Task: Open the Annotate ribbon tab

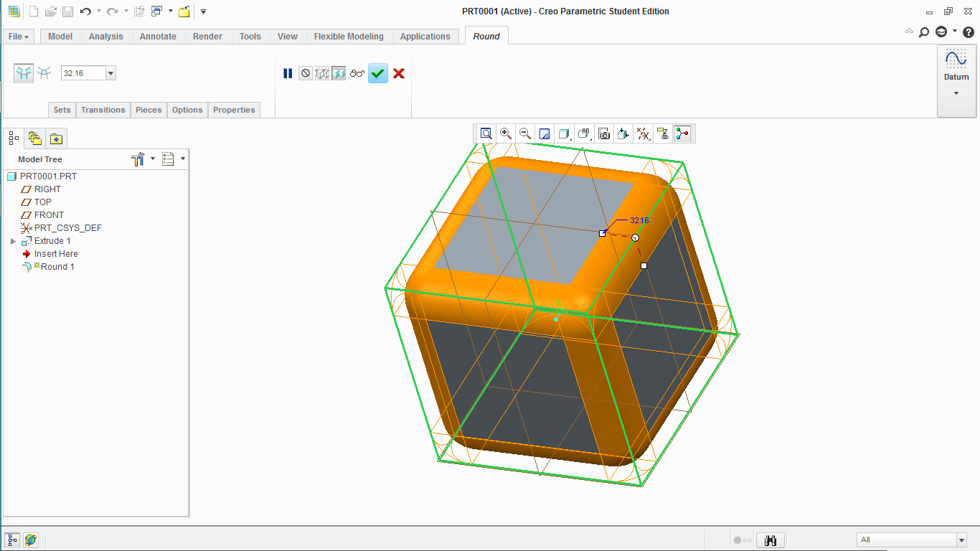Action: click(x=158, y=37)
